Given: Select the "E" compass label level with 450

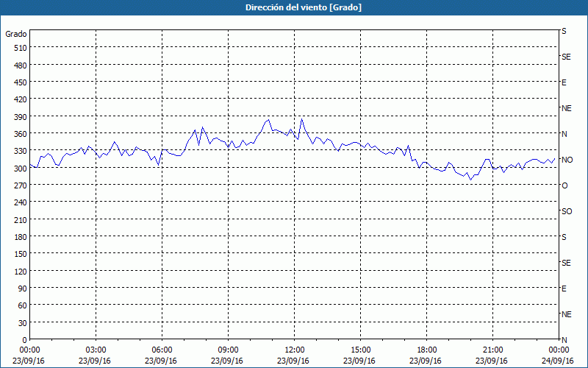Looking at the screenshot, I should point(564,82).
